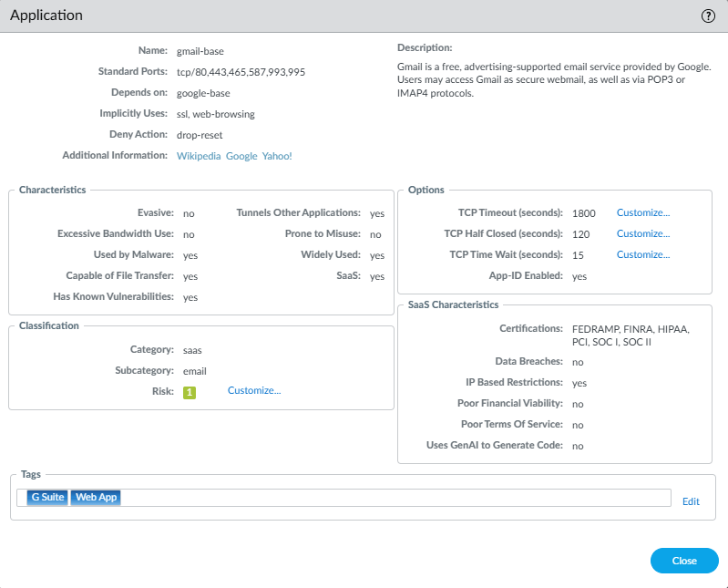Open the Wikipedia additional information link

point(199,156)
